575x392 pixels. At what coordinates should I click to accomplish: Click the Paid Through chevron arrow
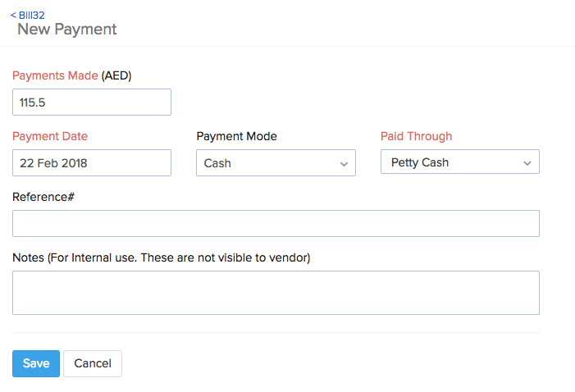[x=527, y=163]
